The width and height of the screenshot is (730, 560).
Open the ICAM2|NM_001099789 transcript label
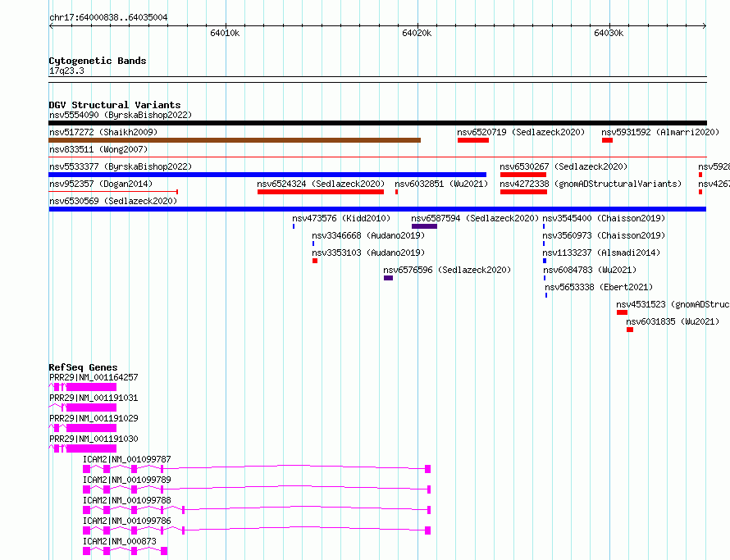[127, 480]
